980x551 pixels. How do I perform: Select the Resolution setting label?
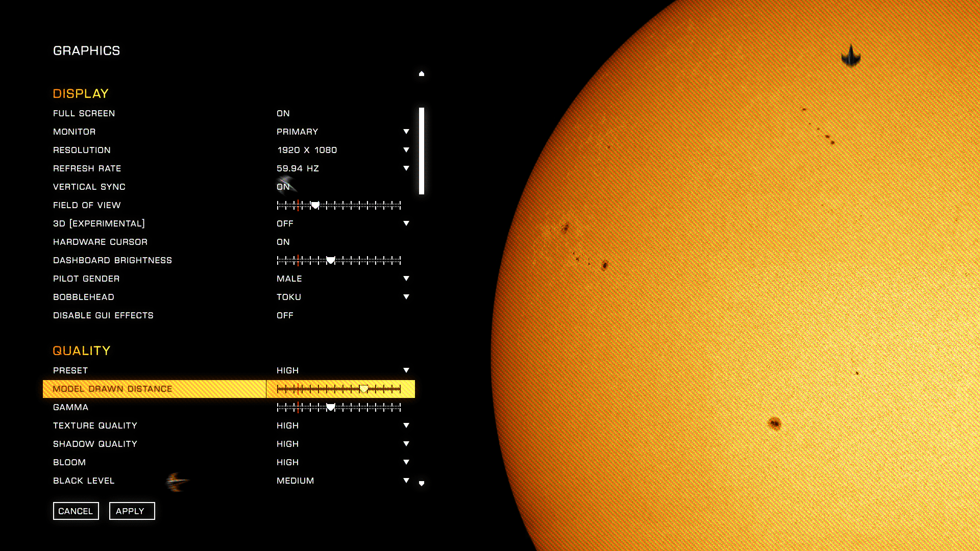(82, 150)
